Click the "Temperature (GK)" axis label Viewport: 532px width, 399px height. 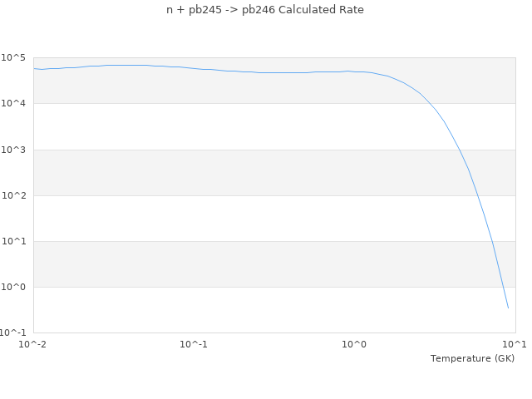point(472,358)
